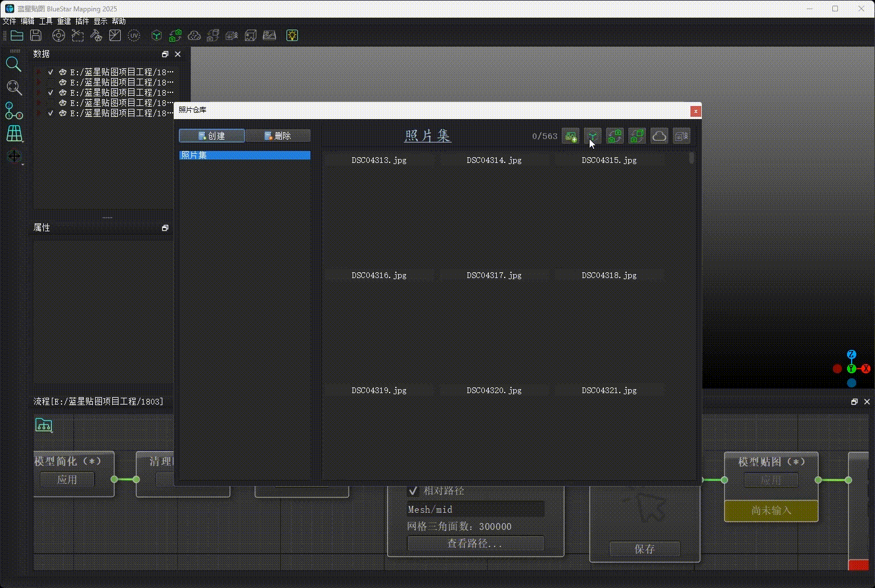This screenshot has width=875, height=588.
Task: Click the cloud icon in photo warehouse header
Action: 659,136
